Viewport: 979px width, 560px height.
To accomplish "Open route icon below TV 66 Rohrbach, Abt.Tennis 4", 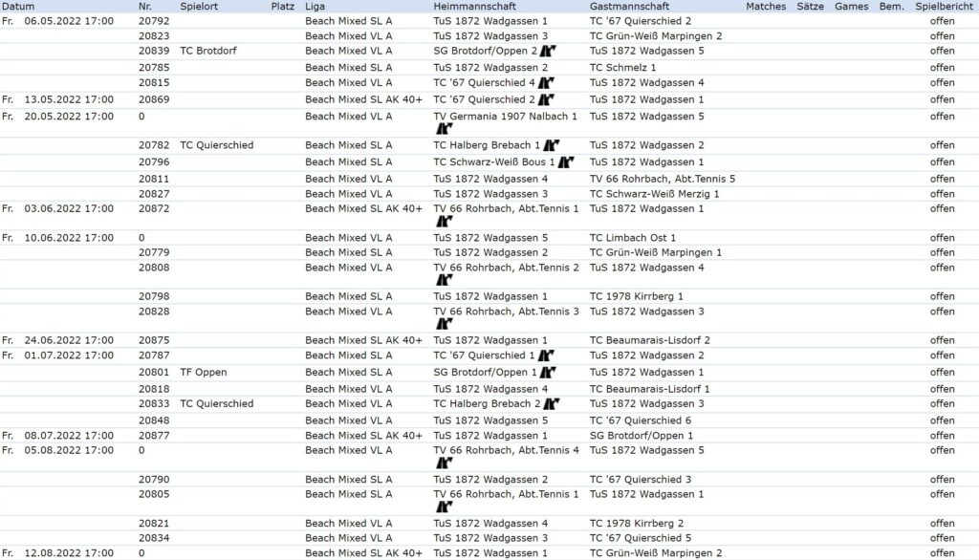I will (x=444, y=463).
